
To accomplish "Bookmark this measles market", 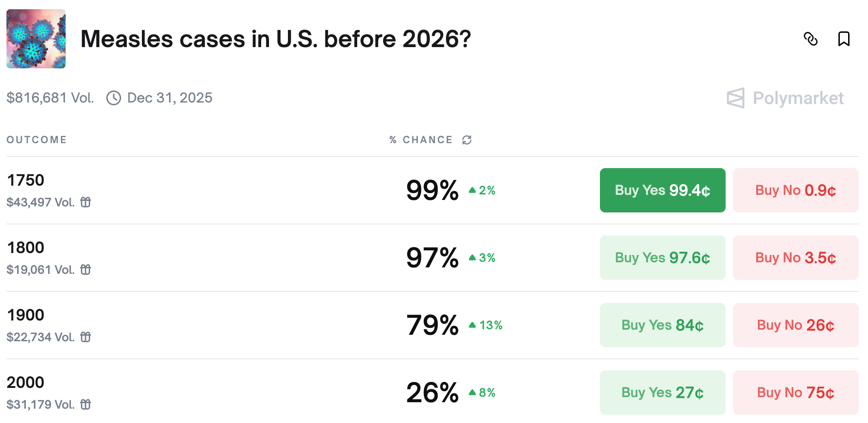I will click(x=844, y=39).
